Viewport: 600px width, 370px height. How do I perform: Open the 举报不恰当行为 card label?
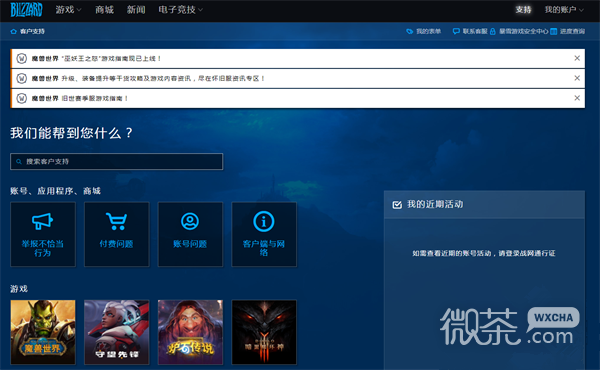(x=42, y=248)
